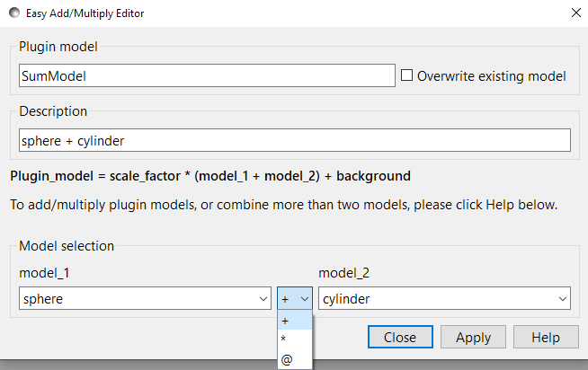The width and height of the screenshot is (588, 370).
Task: Collapse the operator dropdown showing +
Action: pos(295,298)
